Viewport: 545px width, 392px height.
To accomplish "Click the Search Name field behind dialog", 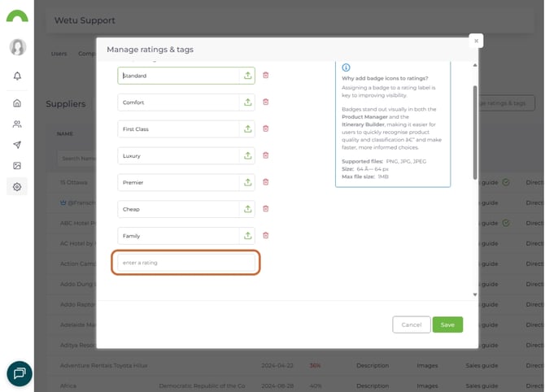I will 76,159.
